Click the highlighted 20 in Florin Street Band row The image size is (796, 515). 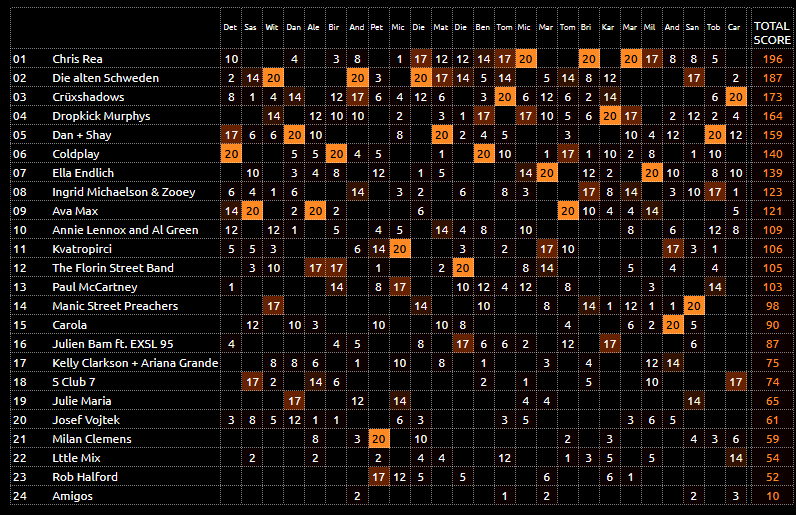[462, 268]
